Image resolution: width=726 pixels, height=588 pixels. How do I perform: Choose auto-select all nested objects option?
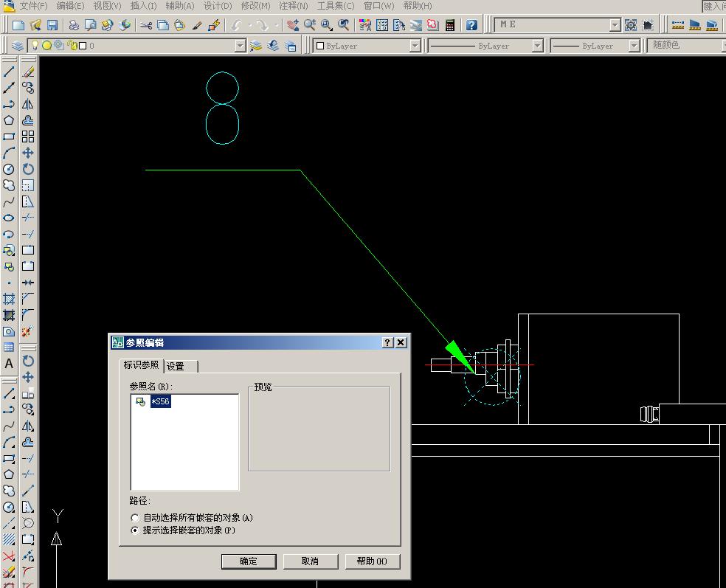(193, 518)
